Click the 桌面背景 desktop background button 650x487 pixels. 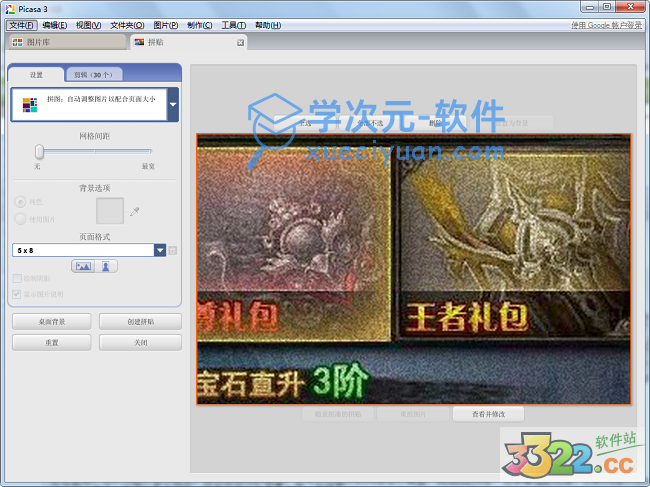click(x=52, y=322)
